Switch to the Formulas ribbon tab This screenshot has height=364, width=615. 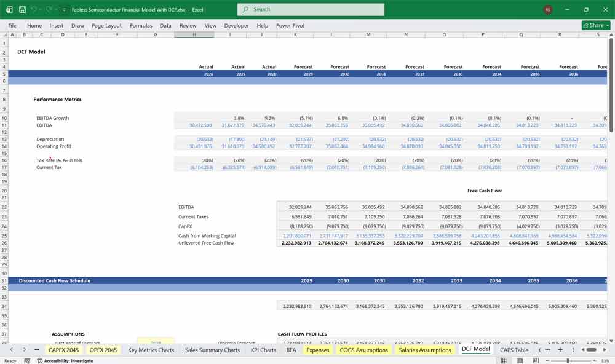click(141, 25)
